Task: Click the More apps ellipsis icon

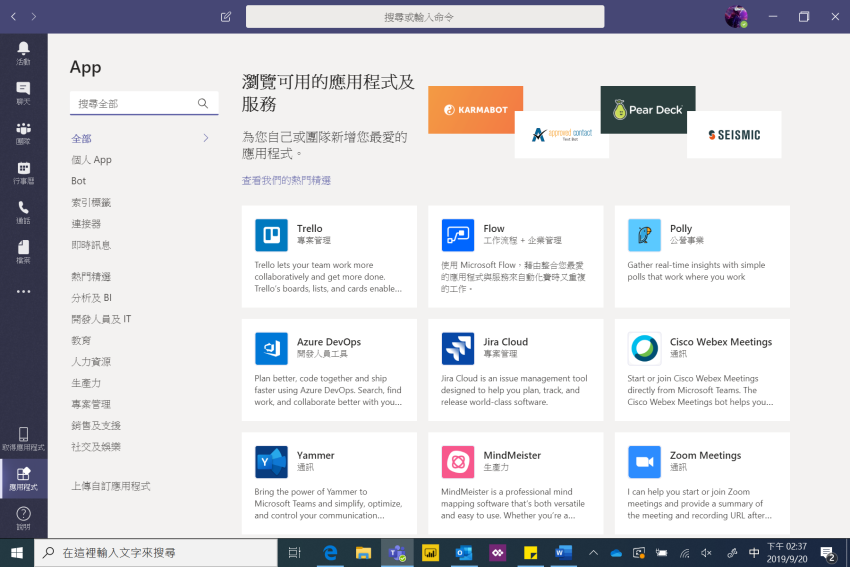Action: click(23, 292)
